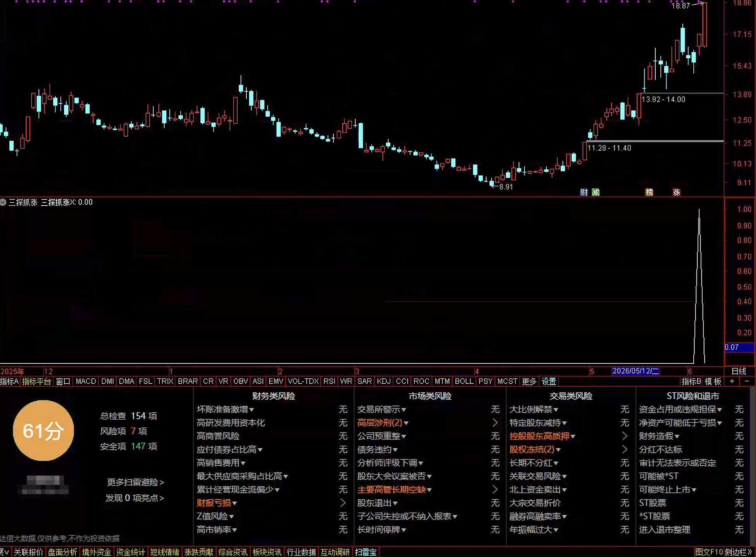Click the 13.92 - 14.00 gap label
The width and height of the screenshot is (756, 557).
coord(663,99)
